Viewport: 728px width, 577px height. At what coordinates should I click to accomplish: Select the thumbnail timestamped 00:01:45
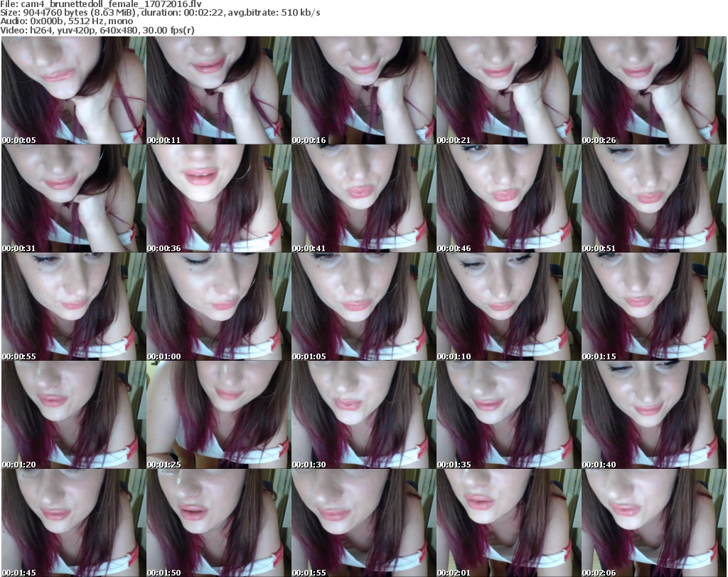(73, 523)
